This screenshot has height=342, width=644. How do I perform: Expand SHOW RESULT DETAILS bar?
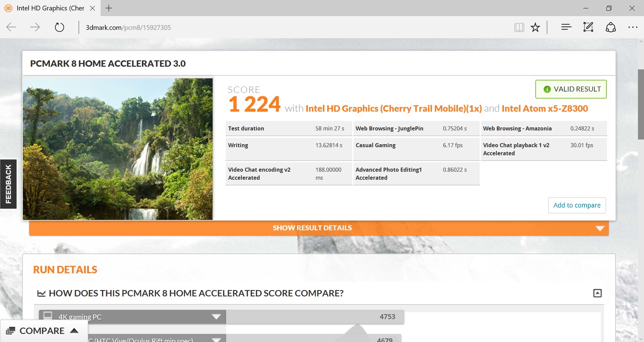click(319, 228)
